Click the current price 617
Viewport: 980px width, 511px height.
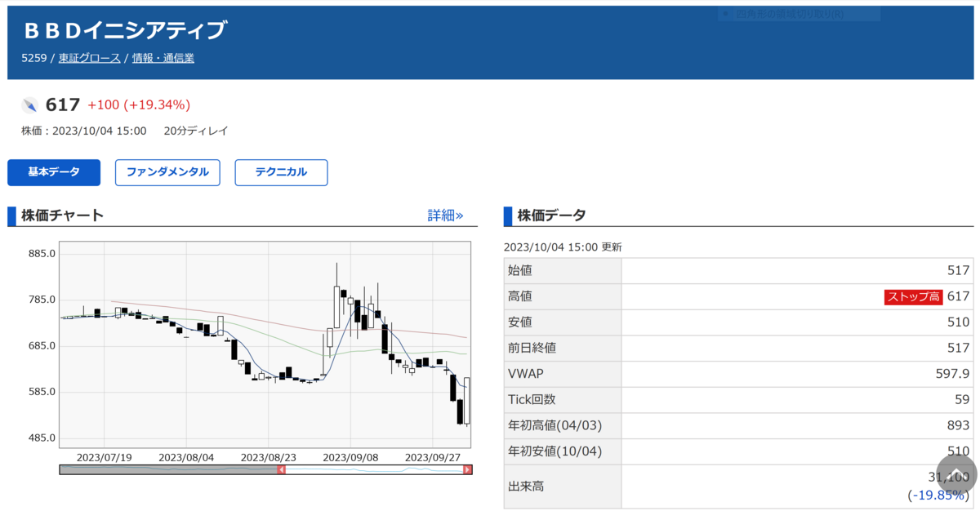(x=63, y=104)
